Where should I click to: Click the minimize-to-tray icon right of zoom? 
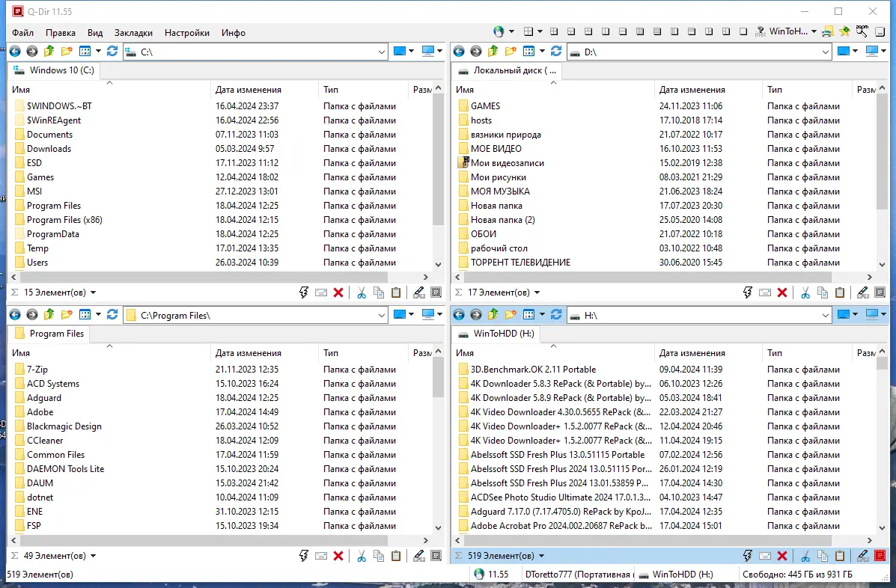(880, 32)
